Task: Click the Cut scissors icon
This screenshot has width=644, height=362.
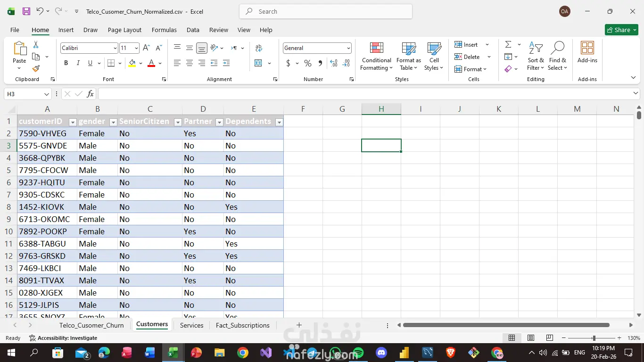Action: (36, 45)
